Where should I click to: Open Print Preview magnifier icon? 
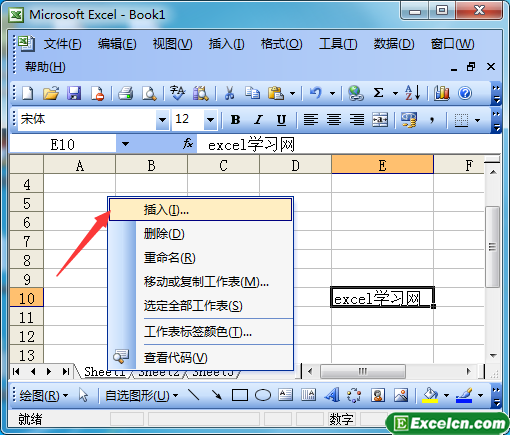click(x=149, y=93)
